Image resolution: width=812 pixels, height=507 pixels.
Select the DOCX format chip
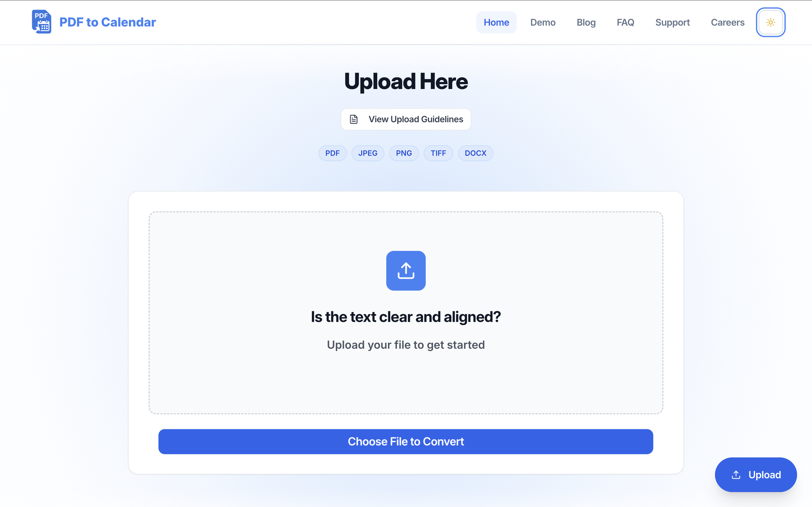(x=475, y=153)
